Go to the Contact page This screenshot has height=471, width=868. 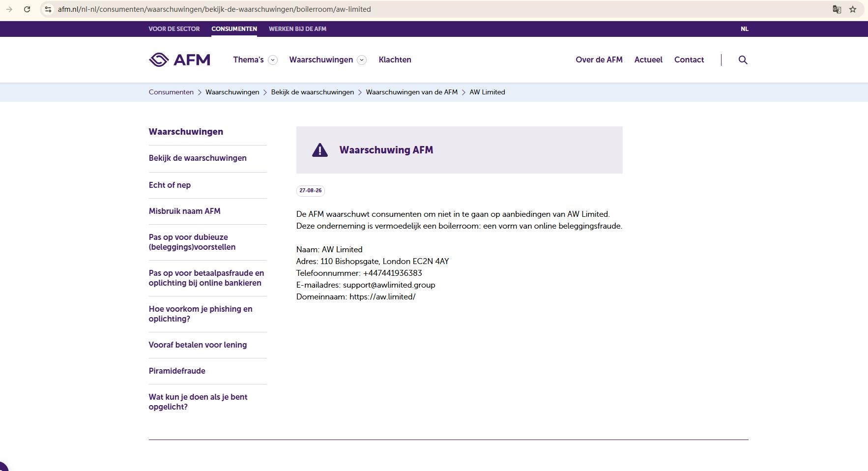pyautogui.click(x=689, y=59)
